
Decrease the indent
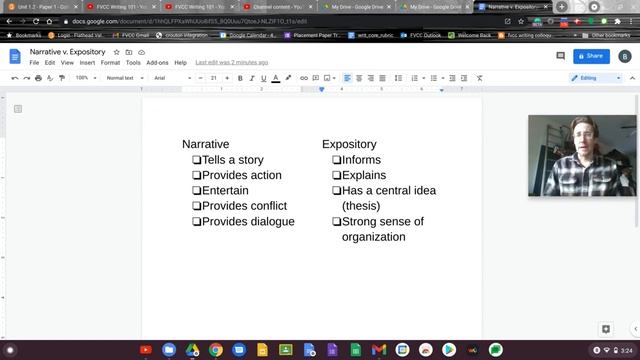452,78
